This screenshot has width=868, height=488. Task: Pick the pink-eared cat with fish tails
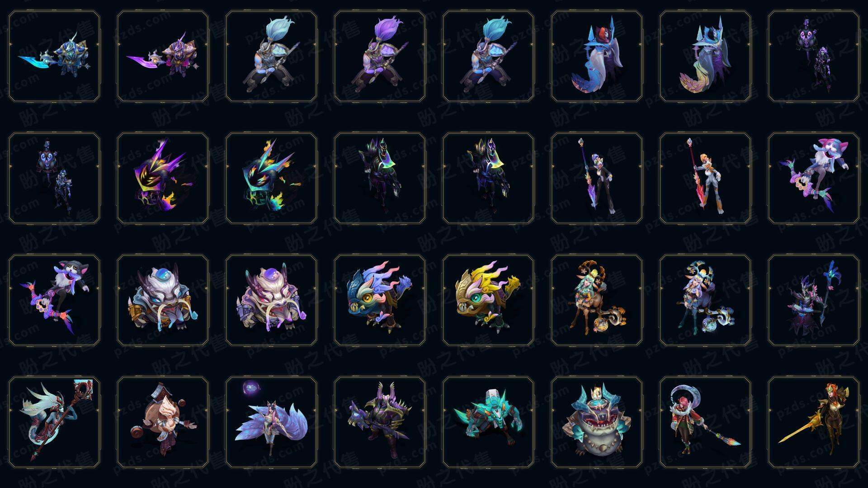(814, 178)
